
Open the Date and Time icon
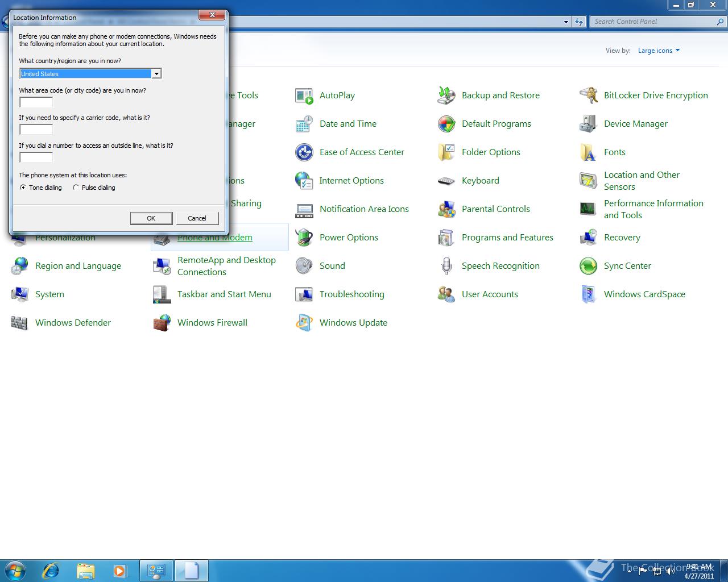304,124
